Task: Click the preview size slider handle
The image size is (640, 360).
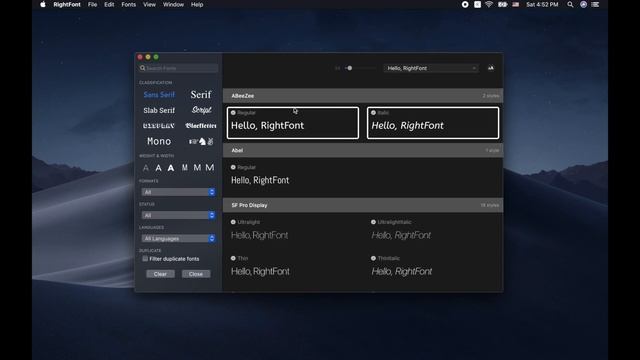Action: point(349,68)
